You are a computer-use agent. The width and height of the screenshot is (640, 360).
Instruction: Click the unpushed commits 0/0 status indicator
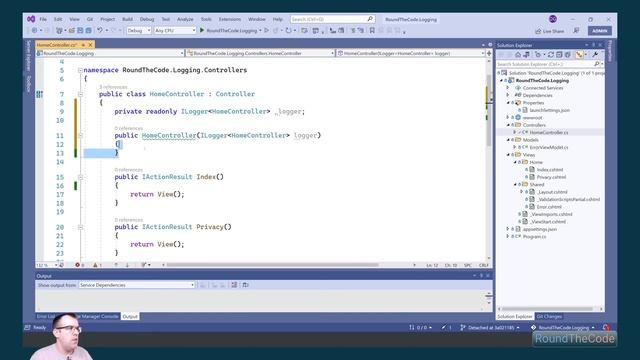point(420,327)
